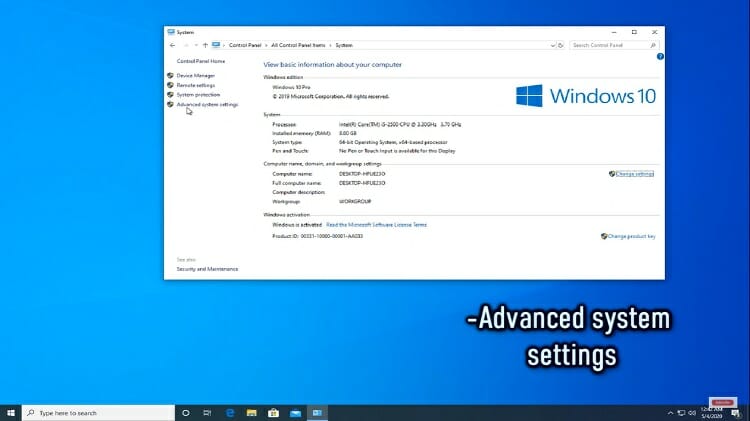
Task: Go back with the Back arrow
Action: click(172, 45)
